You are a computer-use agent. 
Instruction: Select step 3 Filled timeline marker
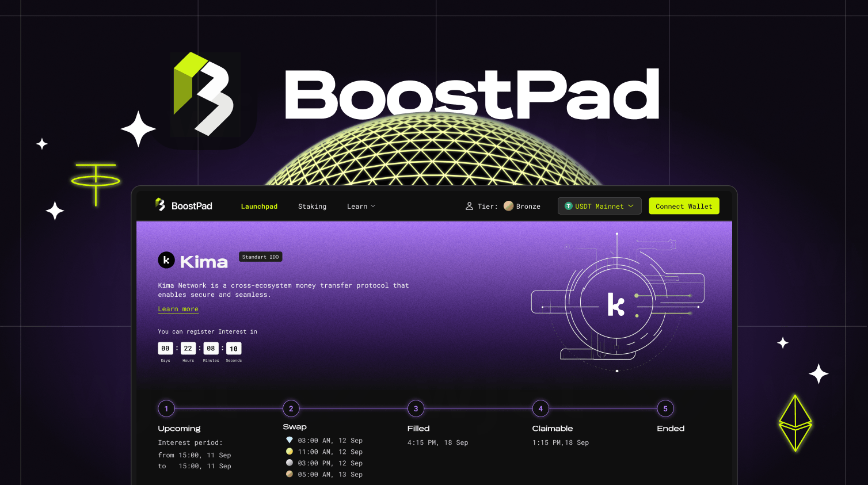coord(416,408)
